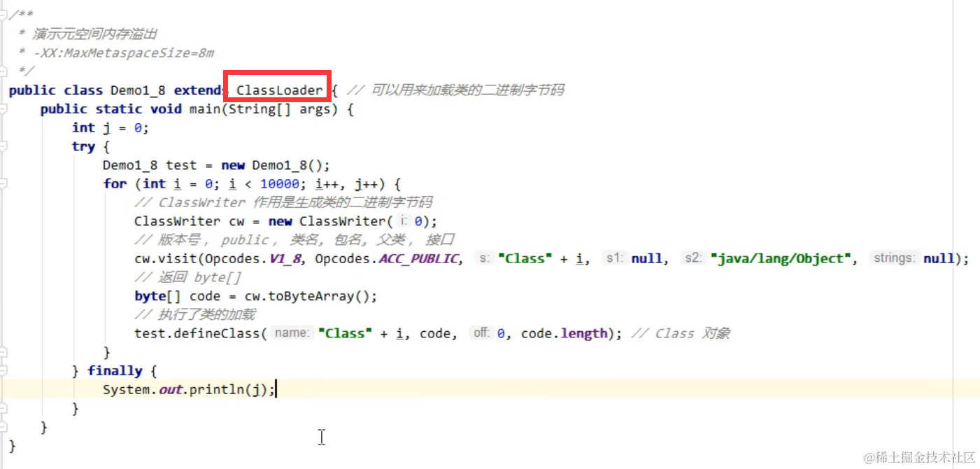This screenshot has height=469, width=980.
Task: Collapse the Javadoc comment fold marker at top
Action: [3, 15]
